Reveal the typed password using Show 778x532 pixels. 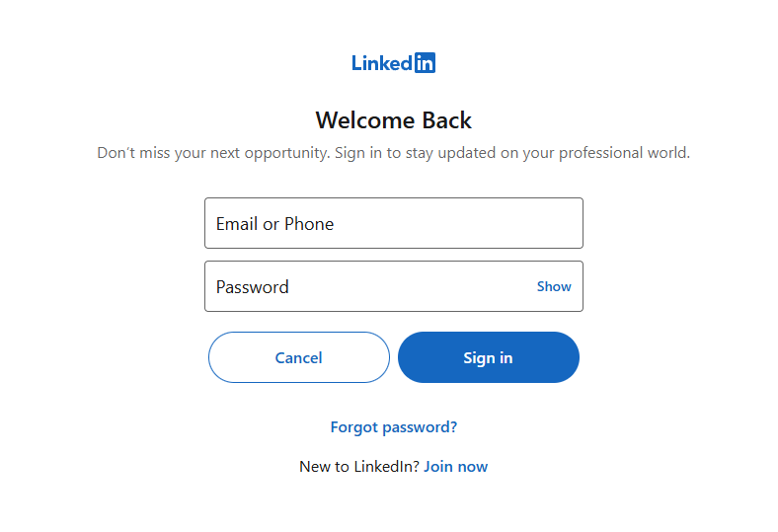[554, 286]
